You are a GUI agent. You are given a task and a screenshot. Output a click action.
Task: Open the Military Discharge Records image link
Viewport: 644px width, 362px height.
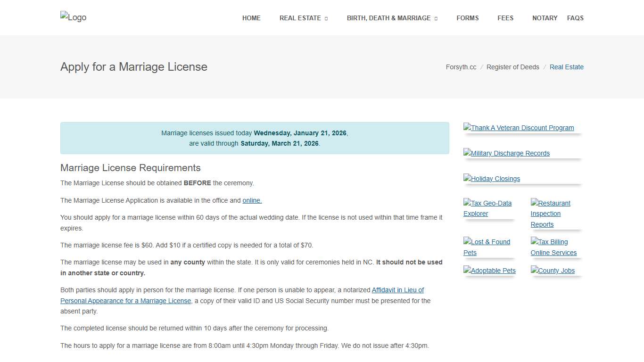(506, 153)
